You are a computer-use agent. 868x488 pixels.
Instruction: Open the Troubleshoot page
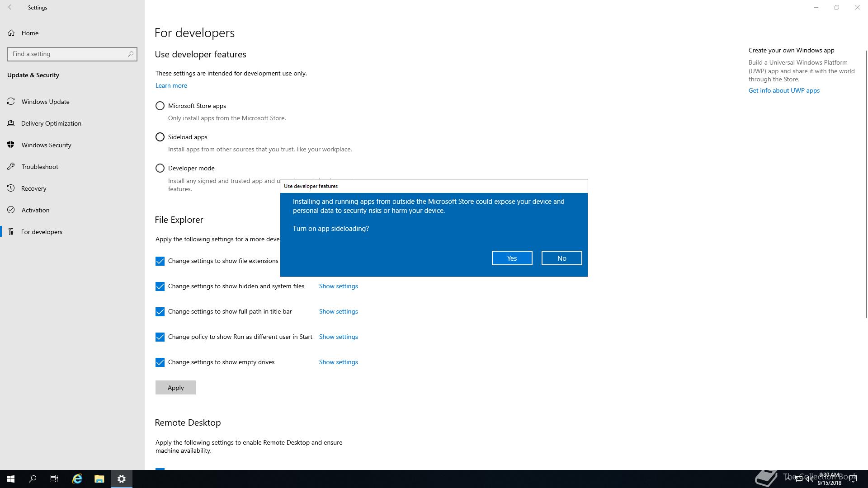tap(72, 167)
